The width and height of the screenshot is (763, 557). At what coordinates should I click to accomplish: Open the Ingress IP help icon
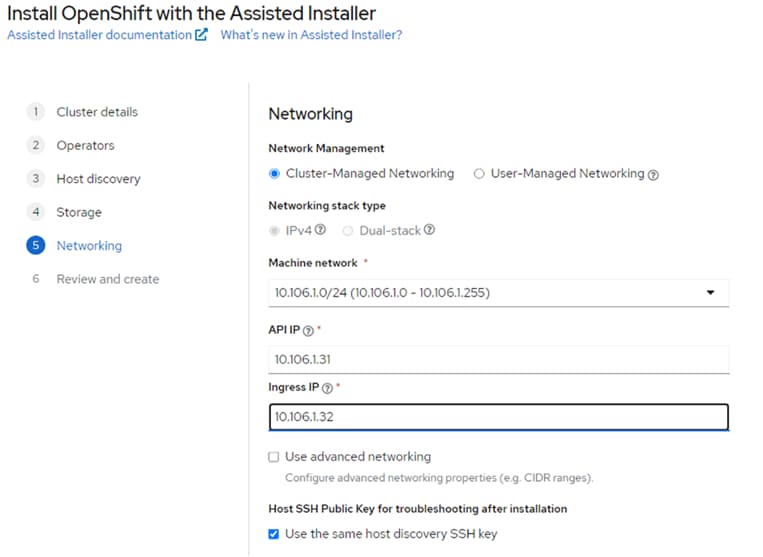327,388
